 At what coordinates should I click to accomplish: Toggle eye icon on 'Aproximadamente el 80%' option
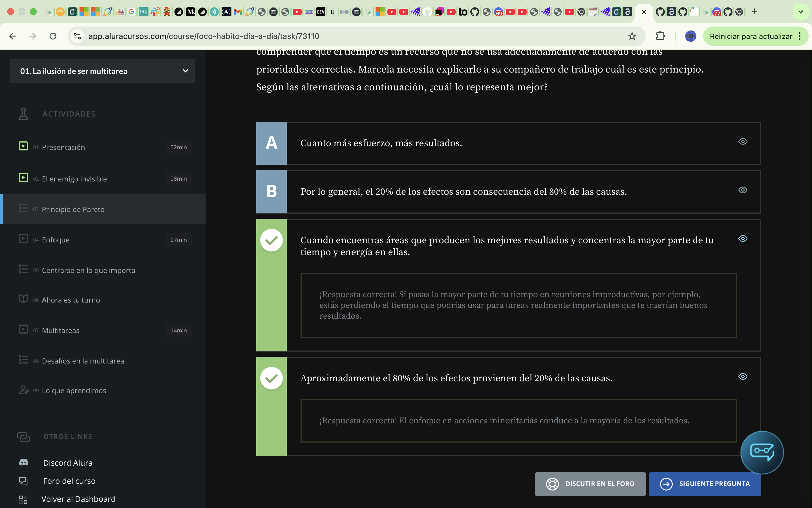[743, 376]
